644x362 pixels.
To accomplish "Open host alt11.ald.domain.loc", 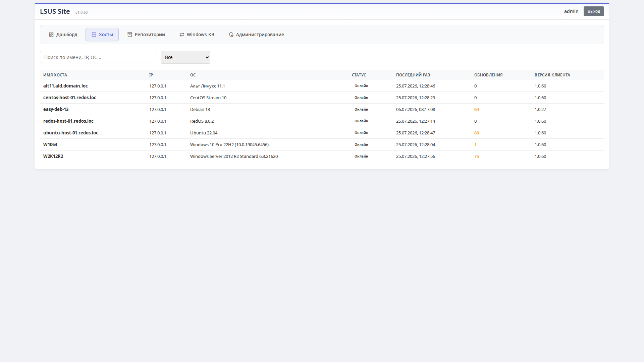I will [x=65, y=86].
